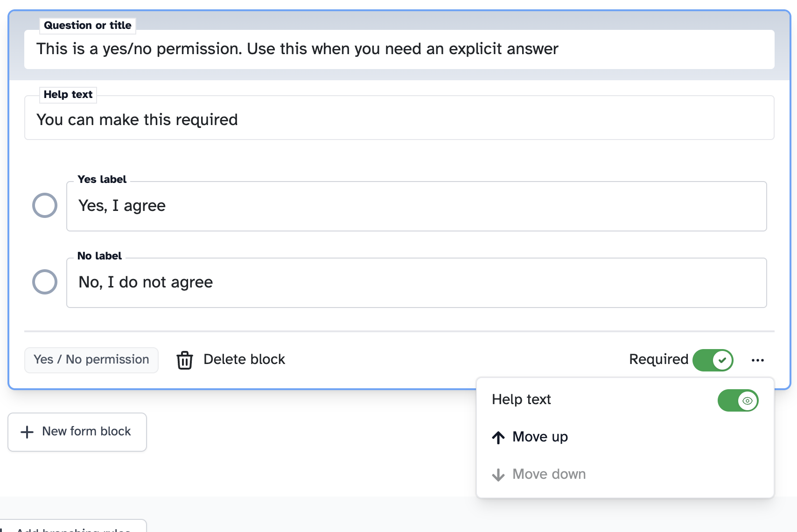Toggle Help text visibility off
The height and width of the screenshot is (532, 797).
coord(738,400)
